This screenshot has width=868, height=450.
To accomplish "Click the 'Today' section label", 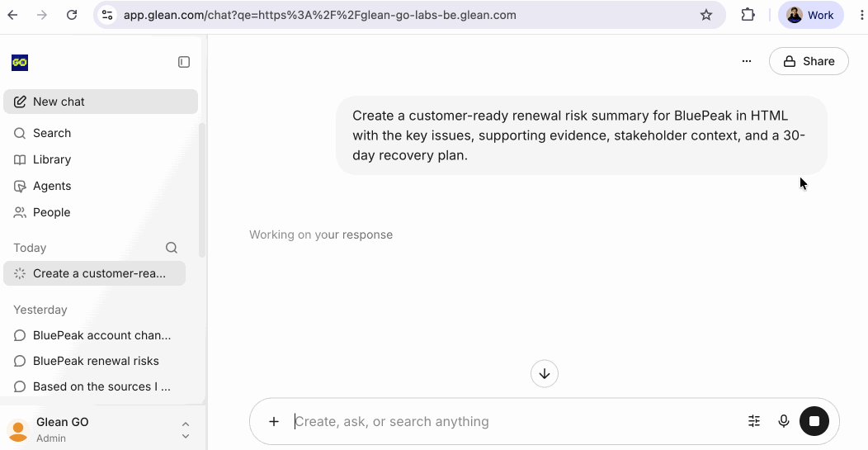I will click(30, 248).
